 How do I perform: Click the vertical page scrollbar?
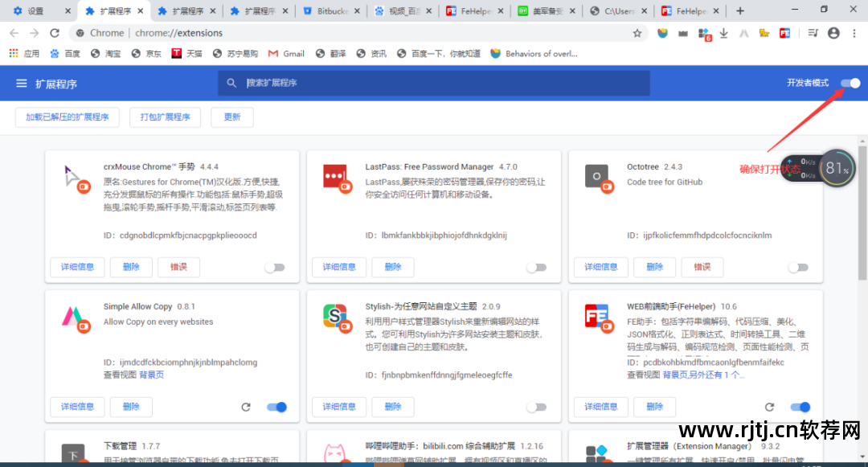tap(862, 212)
